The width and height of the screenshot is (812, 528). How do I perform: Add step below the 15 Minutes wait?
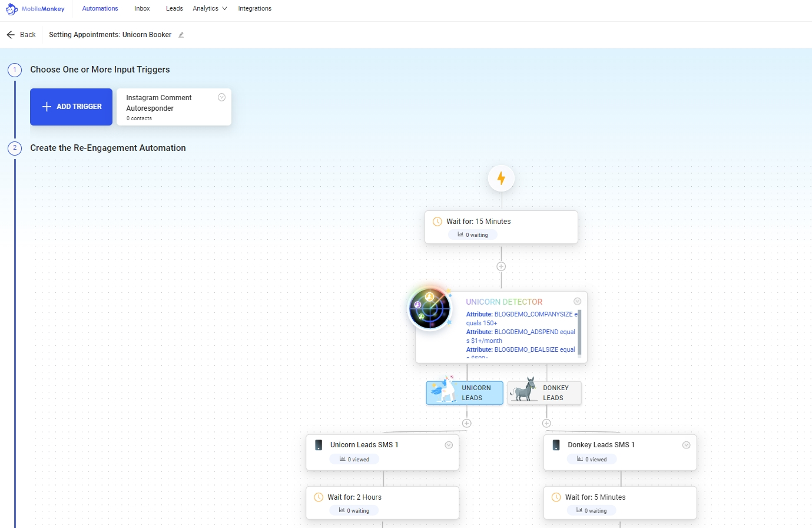tap(501, 266)
